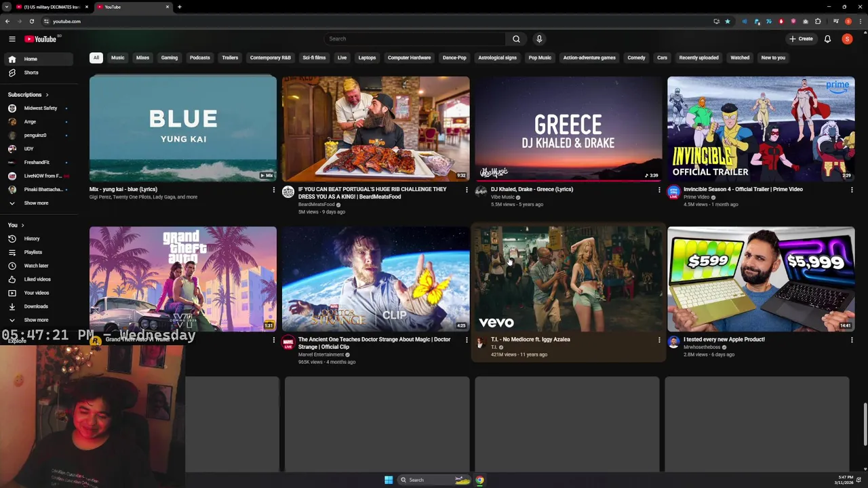Open the You section chevron

click(x=22, y=225)
